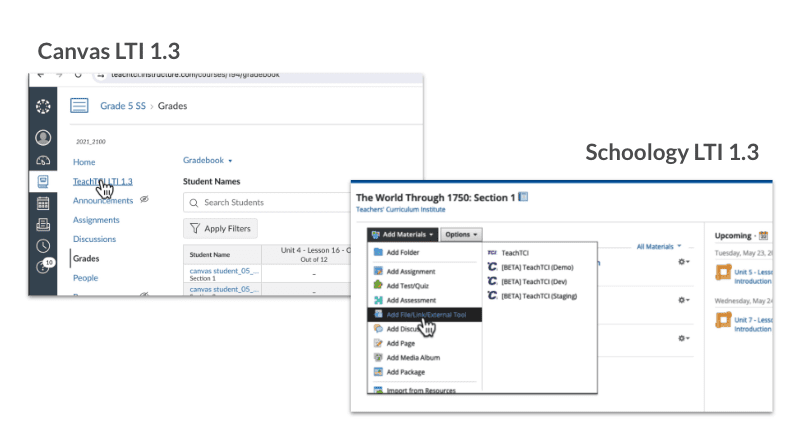Click the Add Folder icon
Screen dimensions: 802x441
378,252
